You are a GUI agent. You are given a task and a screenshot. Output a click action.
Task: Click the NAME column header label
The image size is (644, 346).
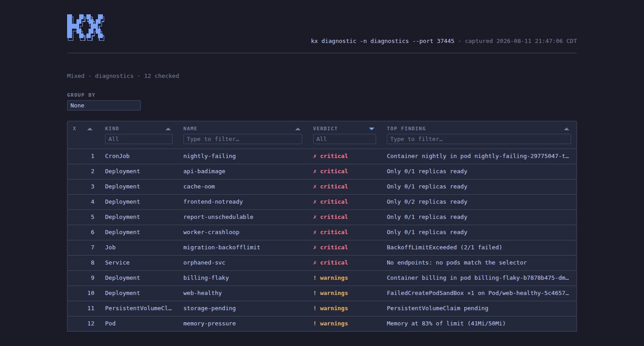pos(190,128)
